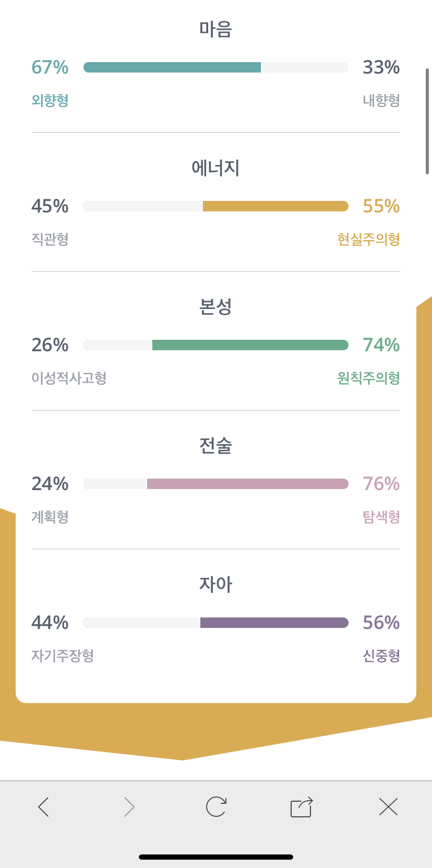Select the 내향형 label
This screenshot has height=868, width=432.
[x=381, y=100]
